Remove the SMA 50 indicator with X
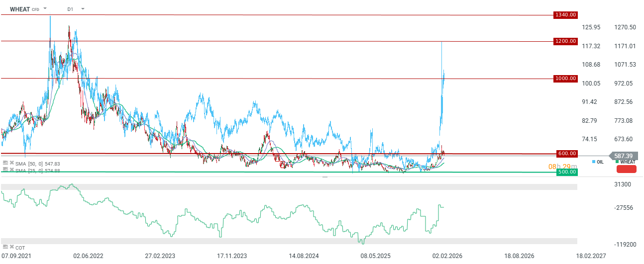 (x=11, y=163)
